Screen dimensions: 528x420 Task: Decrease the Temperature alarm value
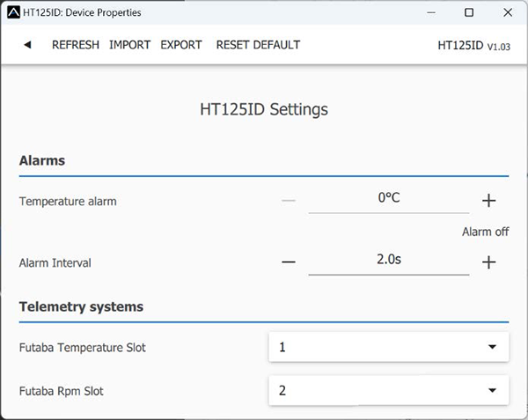289,201
